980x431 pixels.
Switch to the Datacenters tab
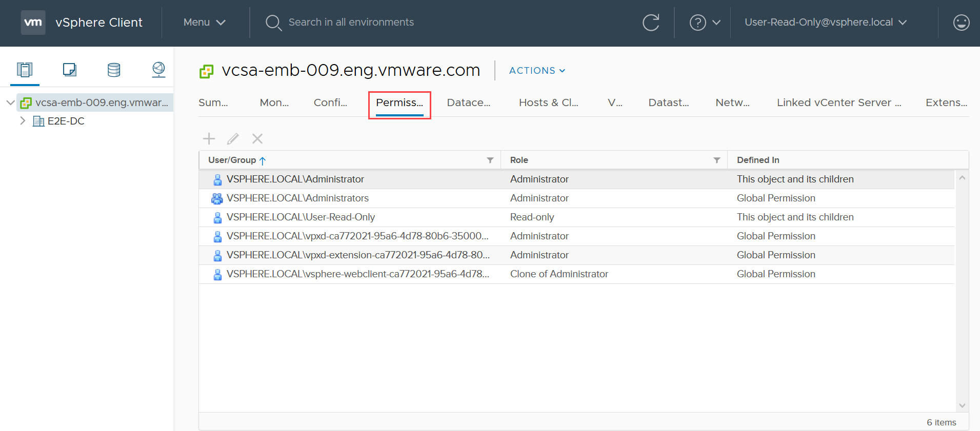click(469, 102)
